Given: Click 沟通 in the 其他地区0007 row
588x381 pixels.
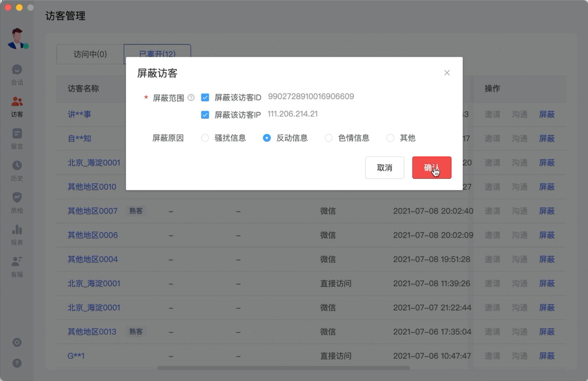Looking at the screenshot, I should (x=520, y=211).
